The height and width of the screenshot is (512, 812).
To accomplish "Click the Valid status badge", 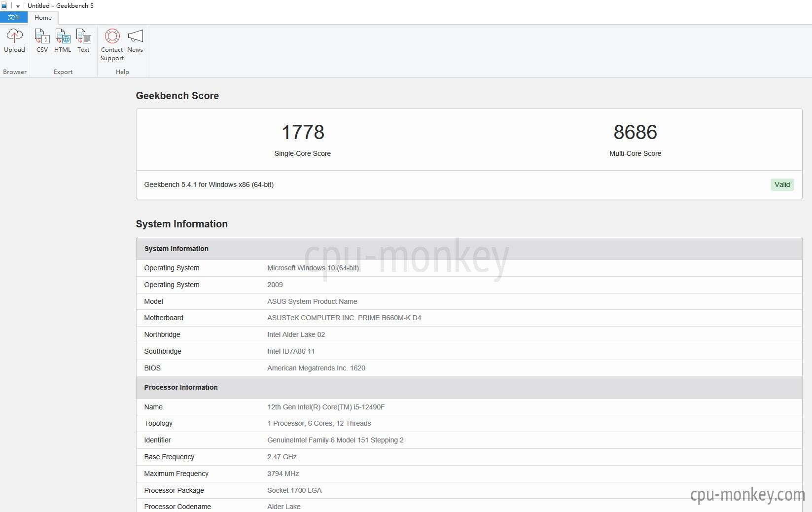I will coord(782,184).
